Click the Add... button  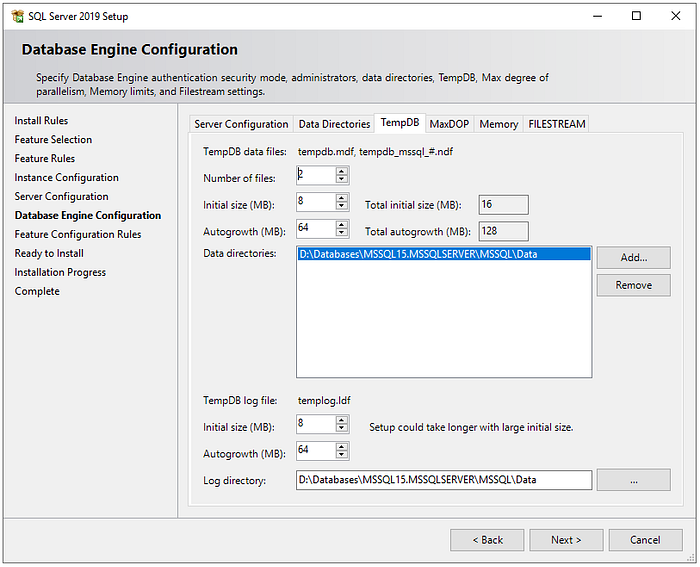[x=633, y=258]
